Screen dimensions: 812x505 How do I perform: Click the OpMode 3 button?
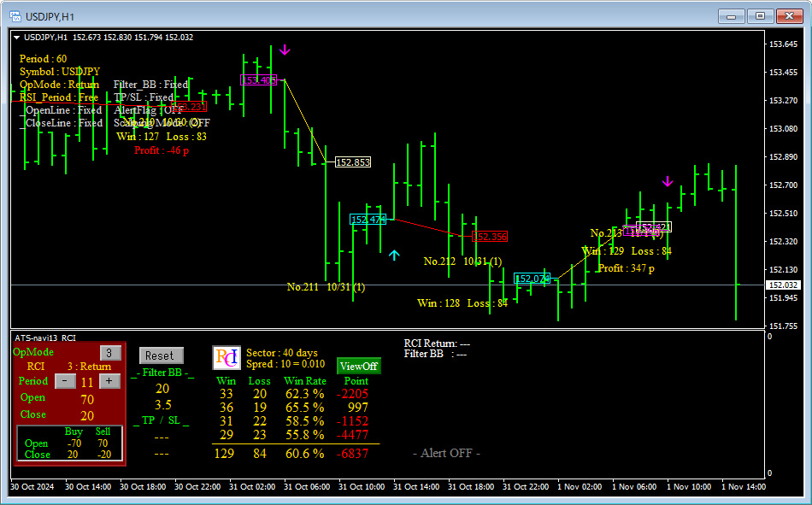pos(109,353)
